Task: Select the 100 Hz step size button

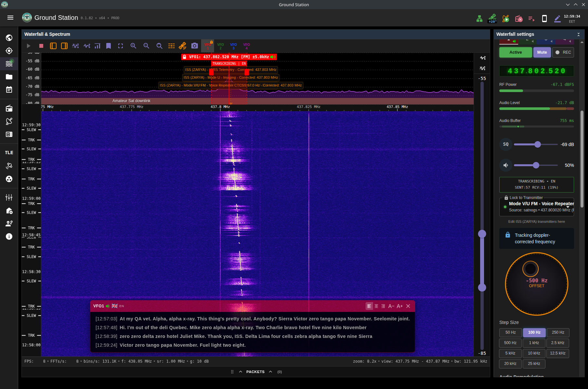Action: (x=534, y=332)
